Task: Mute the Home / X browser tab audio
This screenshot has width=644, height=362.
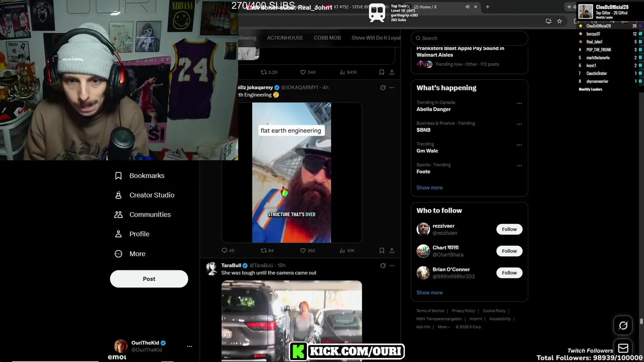Action: tap(467, 7)
